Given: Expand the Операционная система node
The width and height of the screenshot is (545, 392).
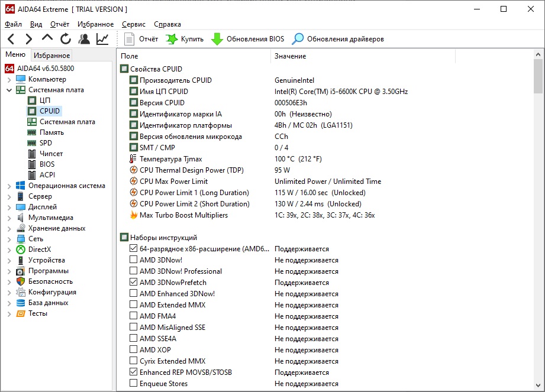Looking at the screenshot, I should (9, 186).
